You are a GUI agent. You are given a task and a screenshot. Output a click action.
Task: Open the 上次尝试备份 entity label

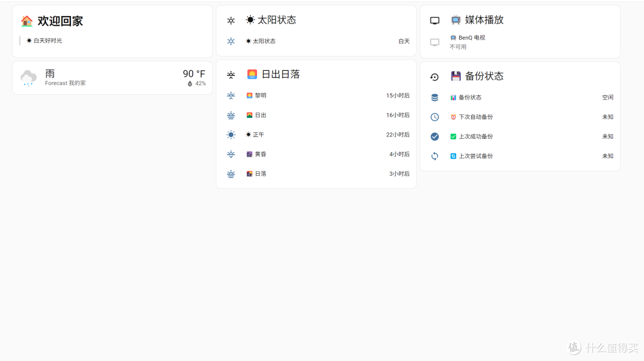tap(476, 156)
